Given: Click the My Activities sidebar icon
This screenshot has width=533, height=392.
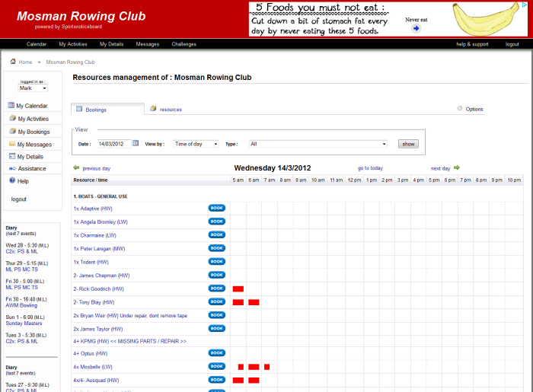Looking at the screenshot, I should coord(13,118).
